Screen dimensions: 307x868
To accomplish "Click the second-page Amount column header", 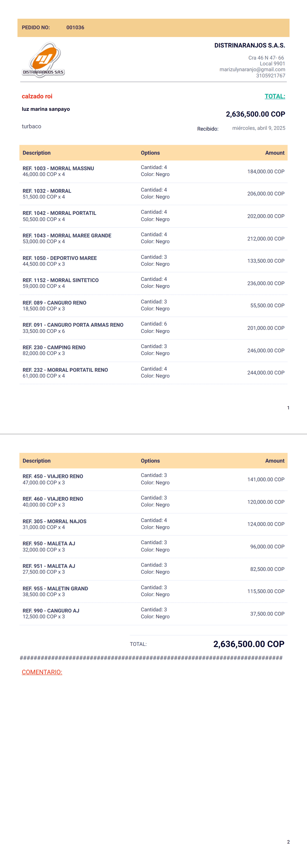I will coord(275,461).
